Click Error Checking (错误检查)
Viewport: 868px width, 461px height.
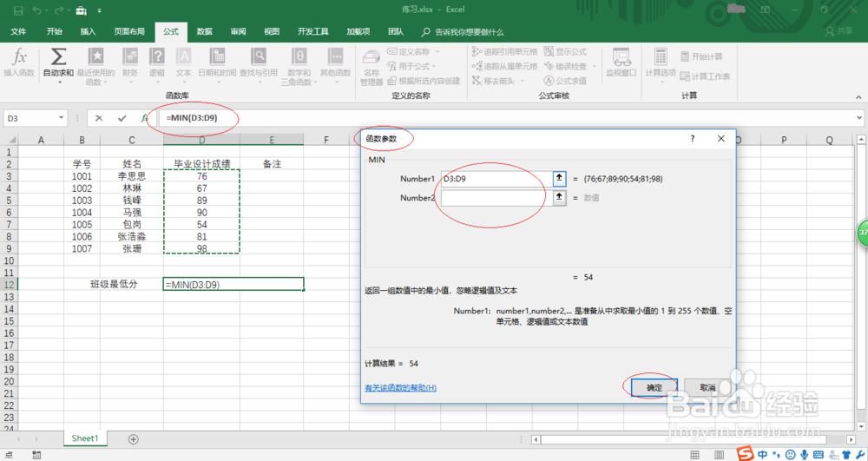(565, 66)
